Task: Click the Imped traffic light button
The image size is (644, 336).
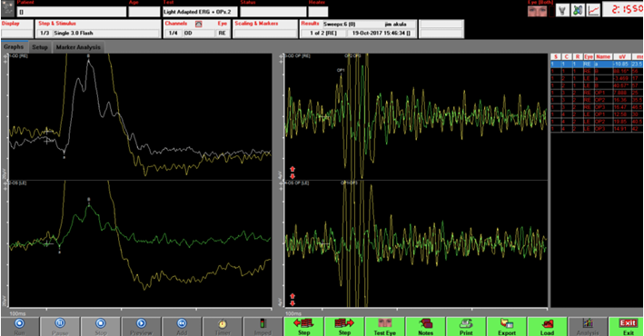Action: pyautogui.click(x=263, y=327)
